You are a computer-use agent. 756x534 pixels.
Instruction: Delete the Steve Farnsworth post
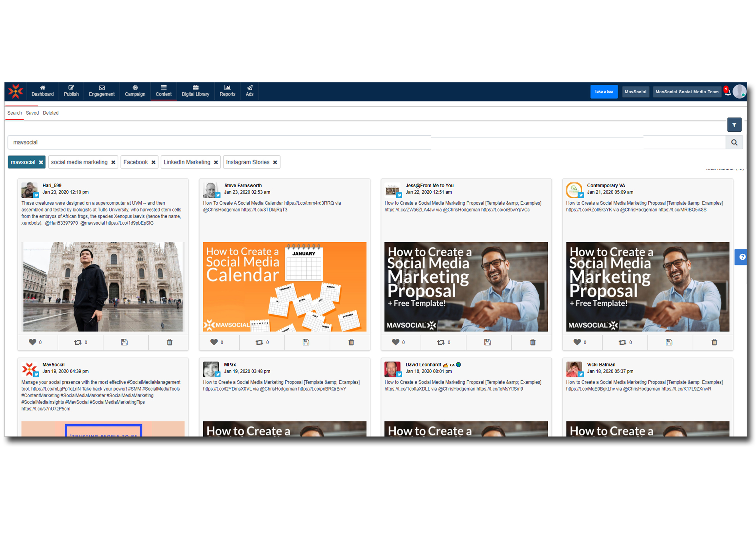(351, 342)
